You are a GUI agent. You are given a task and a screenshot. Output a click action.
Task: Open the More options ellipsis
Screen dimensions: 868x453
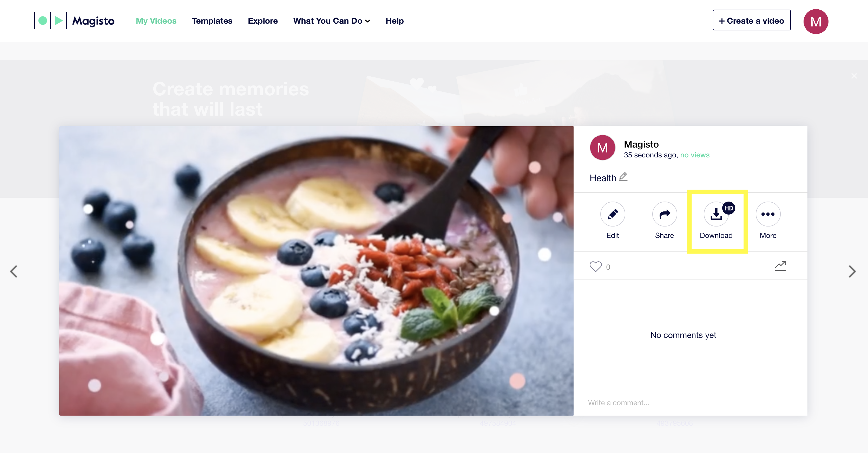pos(768,214)
